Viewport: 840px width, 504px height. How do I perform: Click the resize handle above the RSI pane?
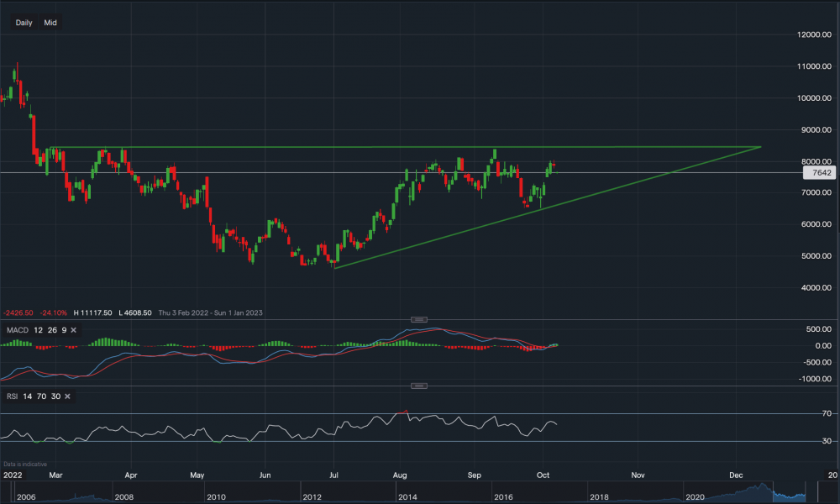click(x=420, y=386)
